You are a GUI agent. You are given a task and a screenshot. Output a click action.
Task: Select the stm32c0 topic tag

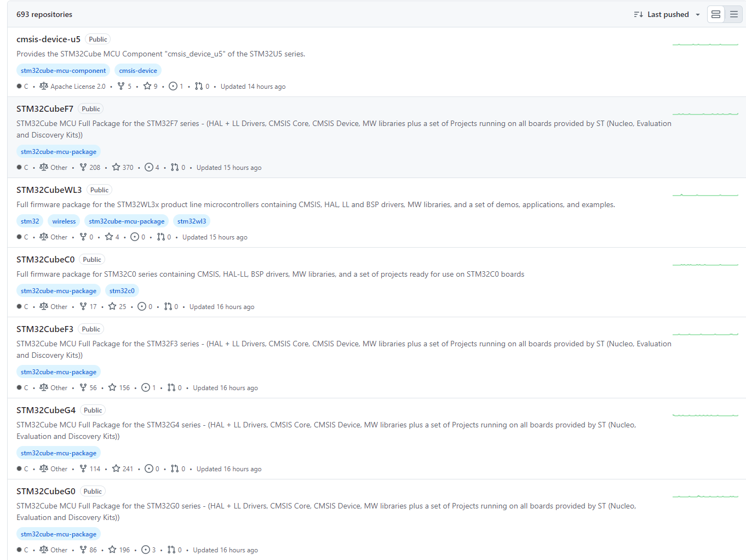pyautogui.click(x=122, y=291)
